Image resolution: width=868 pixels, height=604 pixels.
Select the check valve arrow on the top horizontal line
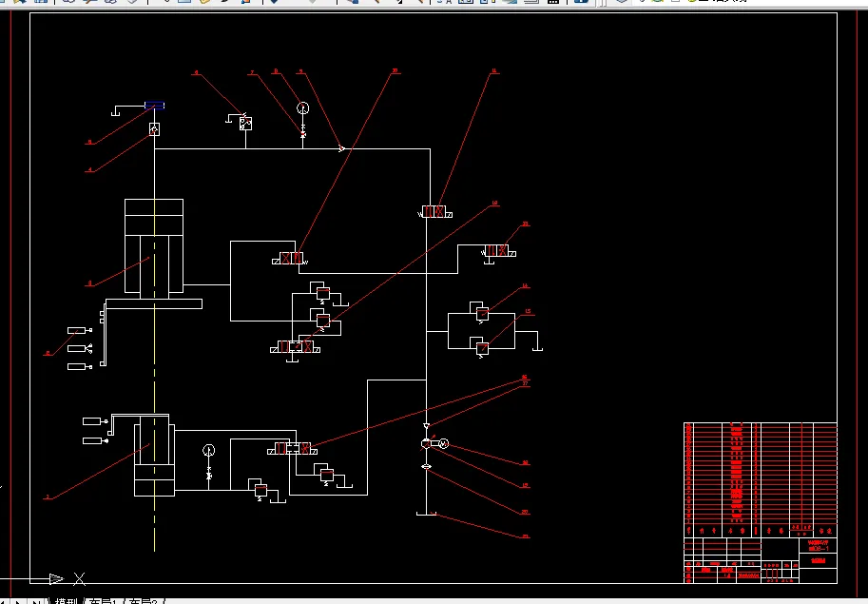[341, 148]
